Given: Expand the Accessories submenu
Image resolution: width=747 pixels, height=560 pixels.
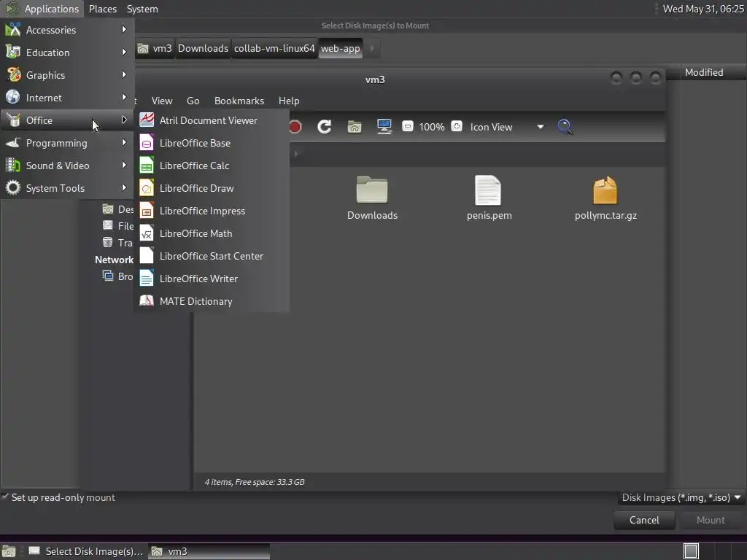Looking at the screenshot, I should click(x=67, y=30).
